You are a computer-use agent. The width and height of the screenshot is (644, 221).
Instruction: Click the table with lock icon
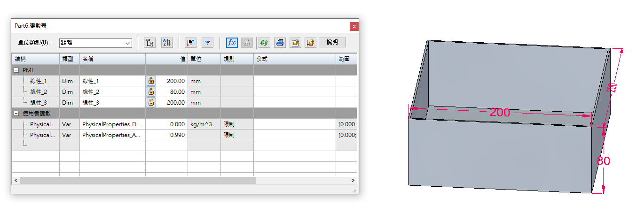pos(295,43)
